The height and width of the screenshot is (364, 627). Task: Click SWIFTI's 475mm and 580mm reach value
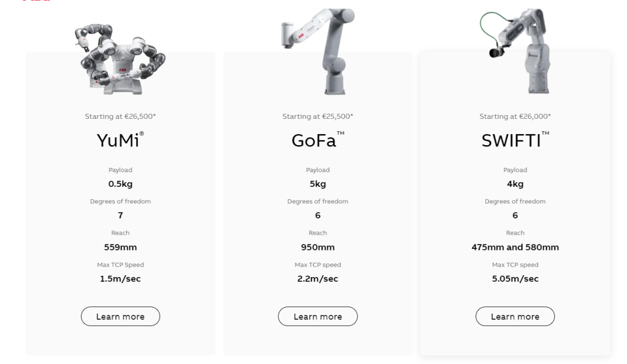(515, 248)
